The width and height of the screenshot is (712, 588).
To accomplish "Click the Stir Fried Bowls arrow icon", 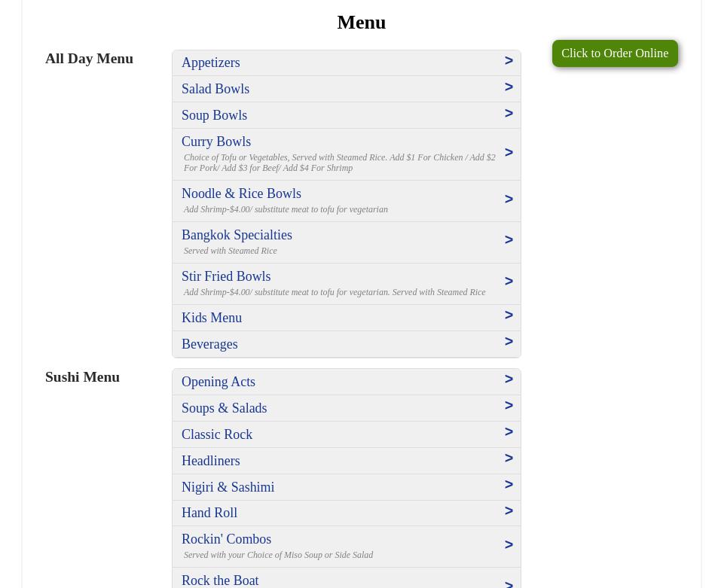I will [x=509, y=282].
